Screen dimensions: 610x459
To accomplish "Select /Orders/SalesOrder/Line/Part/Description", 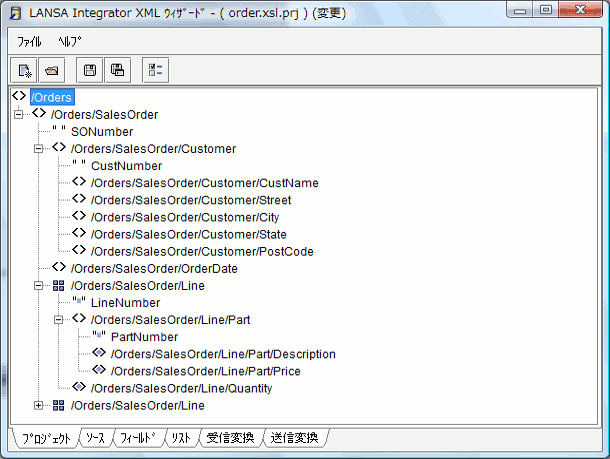I will pos(223,354).
